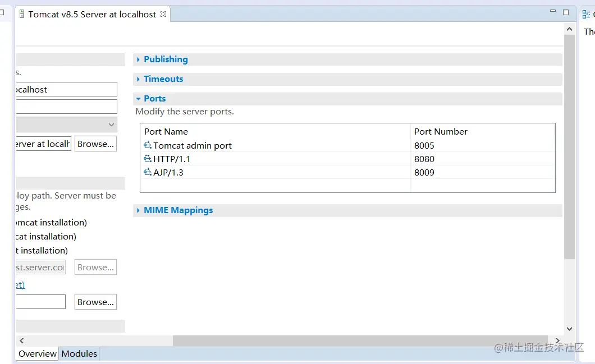Select the 'mcat installation)' server location option
Image resolution: width=595 pixels, height=364 pixels.
51,223
